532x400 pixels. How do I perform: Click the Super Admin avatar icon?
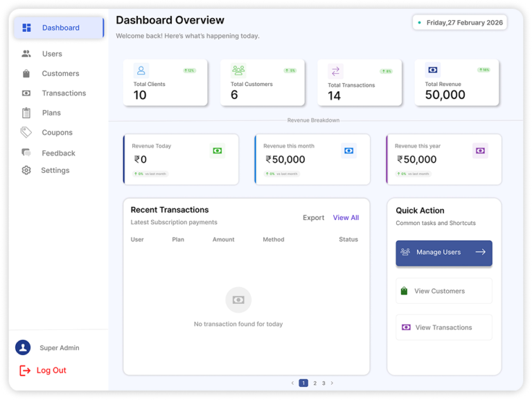[x=23, y=347]
